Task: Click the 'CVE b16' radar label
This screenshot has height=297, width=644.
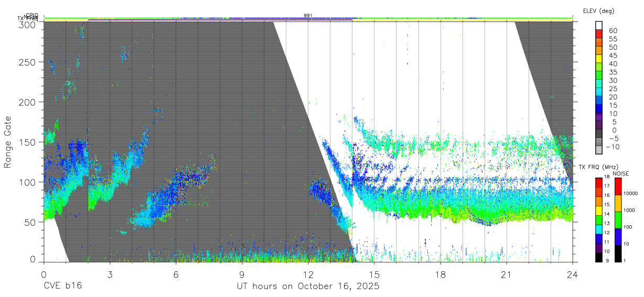Action: coord(62,287)
